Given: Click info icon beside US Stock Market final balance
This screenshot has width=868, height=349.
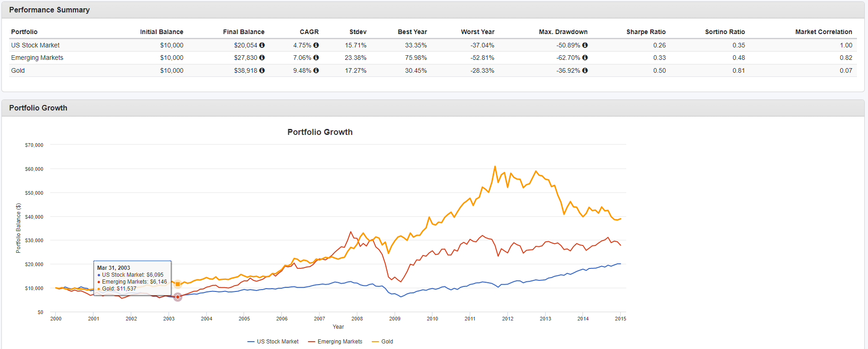Looking at the screenshot, I should click(x=262, y=45).
